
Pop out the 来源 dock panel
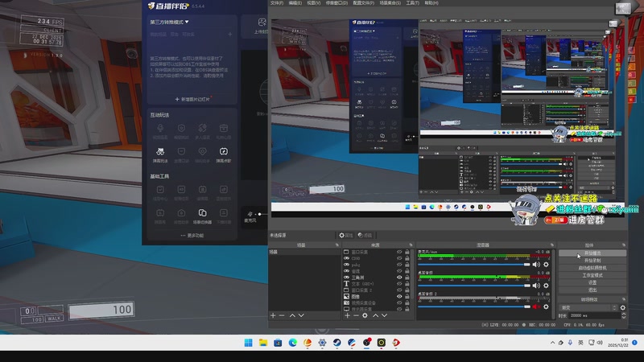411,245
